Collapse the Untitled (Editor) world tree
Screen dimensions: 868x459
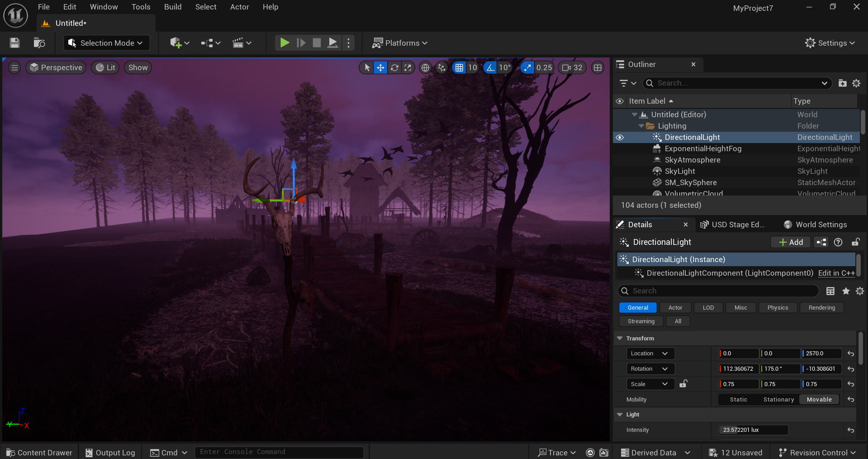click(634, 115)
